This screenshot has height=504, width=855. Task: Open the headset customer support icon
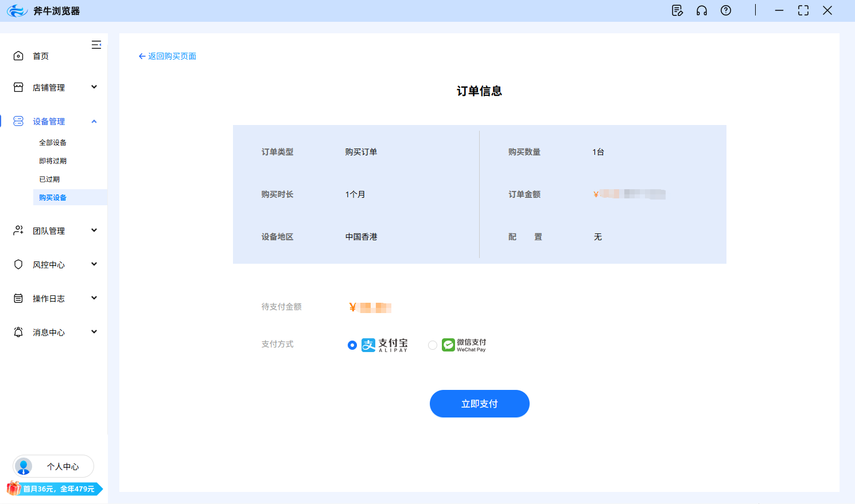point(701,10)
